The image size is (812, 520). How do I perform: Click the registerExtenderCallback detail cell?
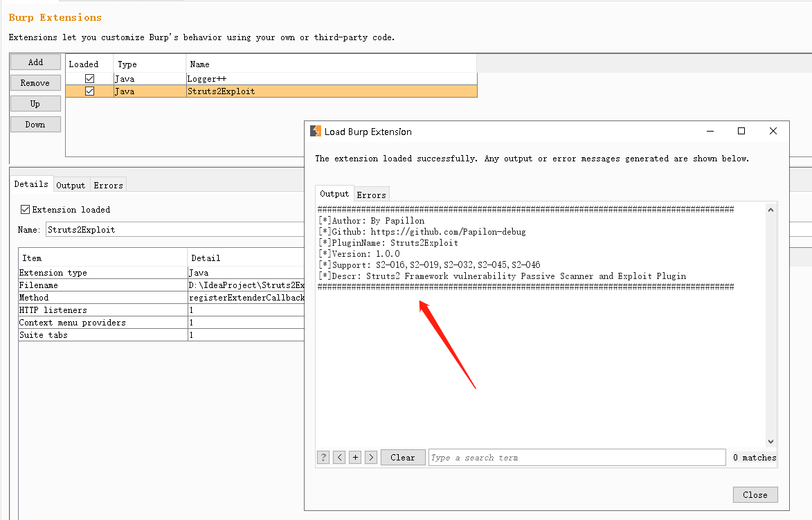246,297
